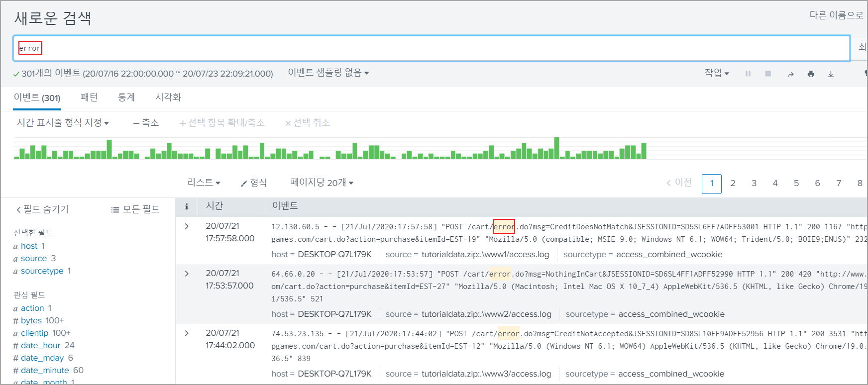Click the 20/07/21 17:44:02.000 timestamp
Screen dimensions: 868x385
pyautogui.click(x=230, y=339)
